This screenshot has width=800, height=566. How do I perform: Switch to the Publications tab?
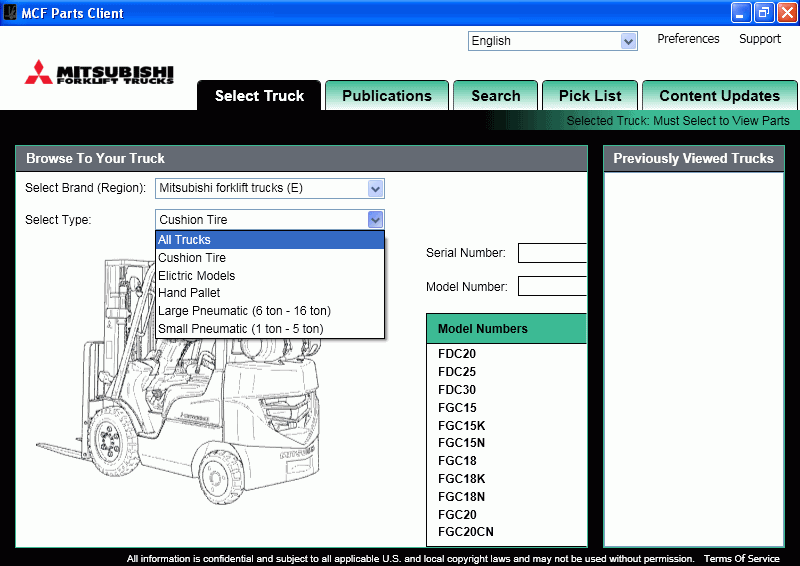click(x=387, y=95)
